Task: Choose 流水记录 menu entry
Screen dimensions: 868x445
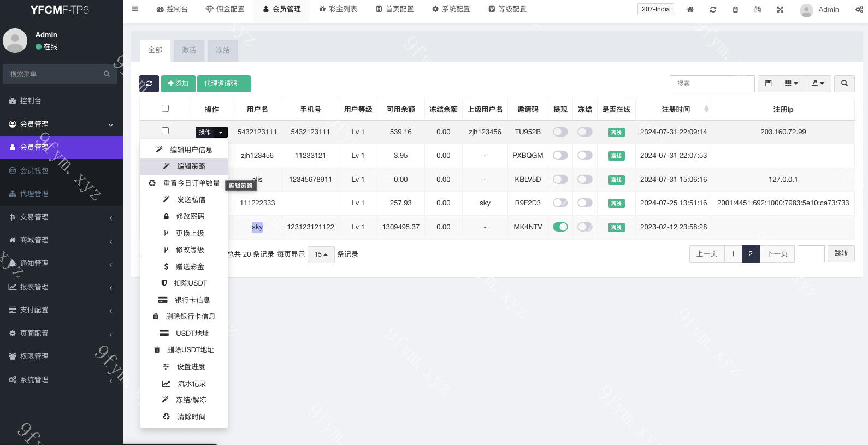Action: [184, 384]
